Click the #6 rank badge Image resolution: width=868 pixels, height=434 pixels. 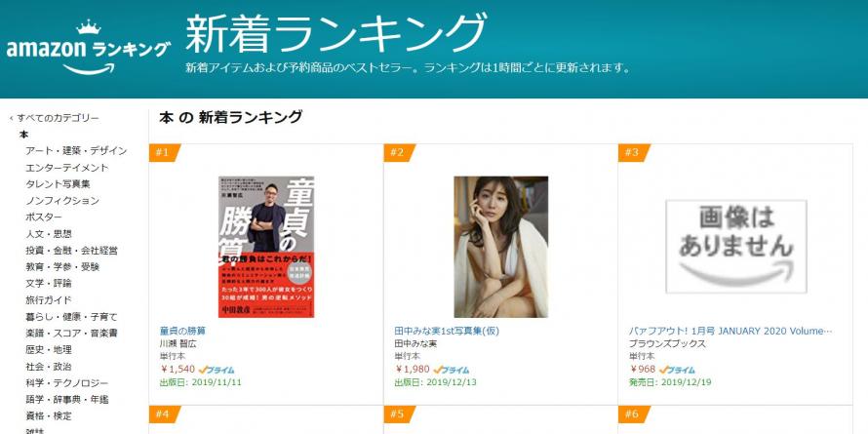coord(634,414)
